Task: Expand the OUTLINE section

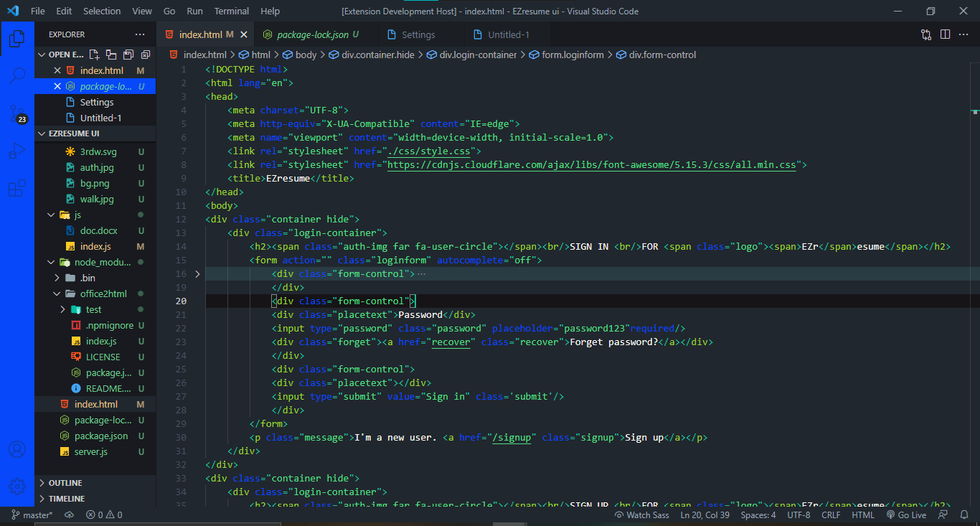Action: (x=65, y=483)
